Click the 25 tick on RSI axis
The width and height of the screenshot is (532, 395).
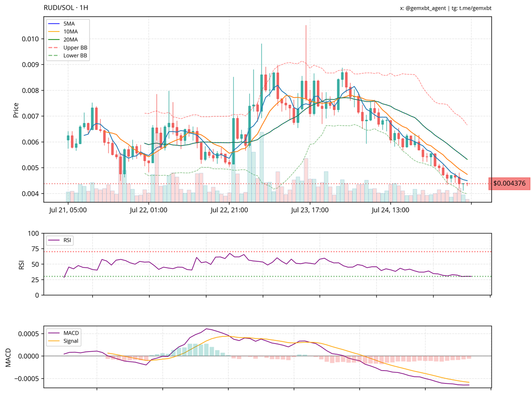tap(35, 280)
